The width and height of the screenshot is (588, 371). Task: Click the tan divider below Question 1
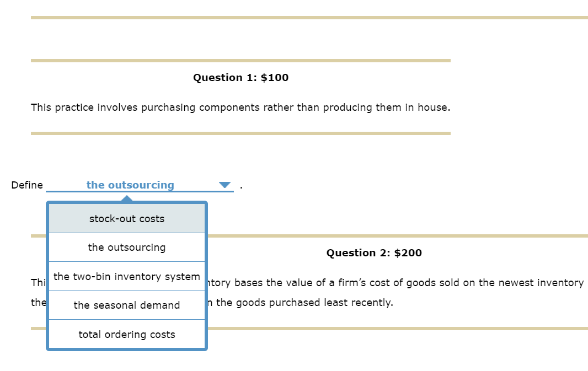coord(240,132)
